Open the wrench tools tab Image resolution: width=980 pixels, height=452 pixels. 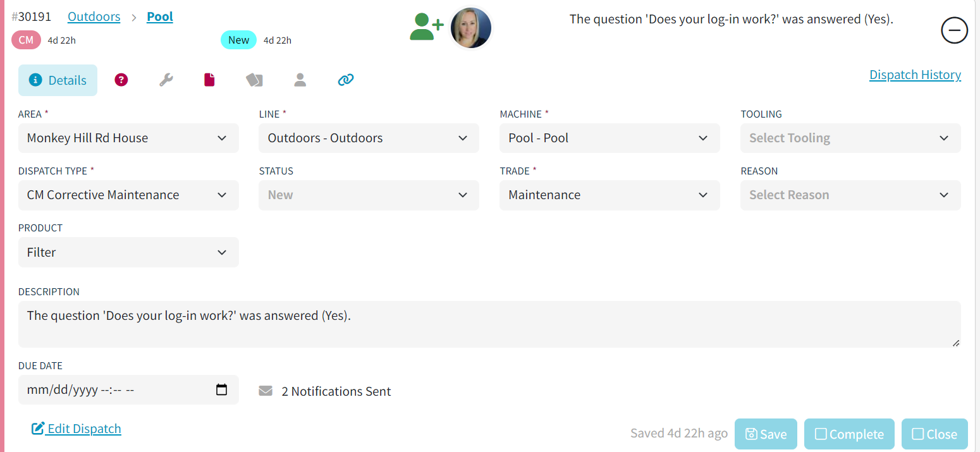[x=166, y=80]
